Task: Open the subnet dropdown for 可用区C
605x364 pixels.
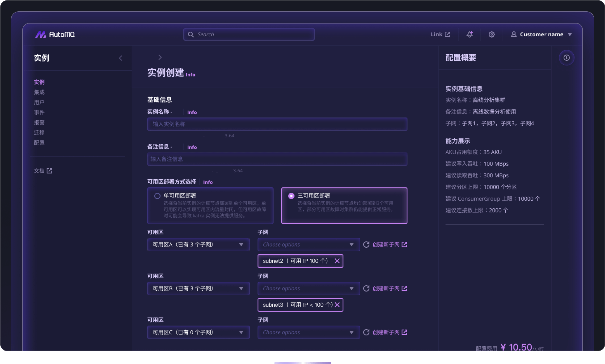Action: point(308,332)
